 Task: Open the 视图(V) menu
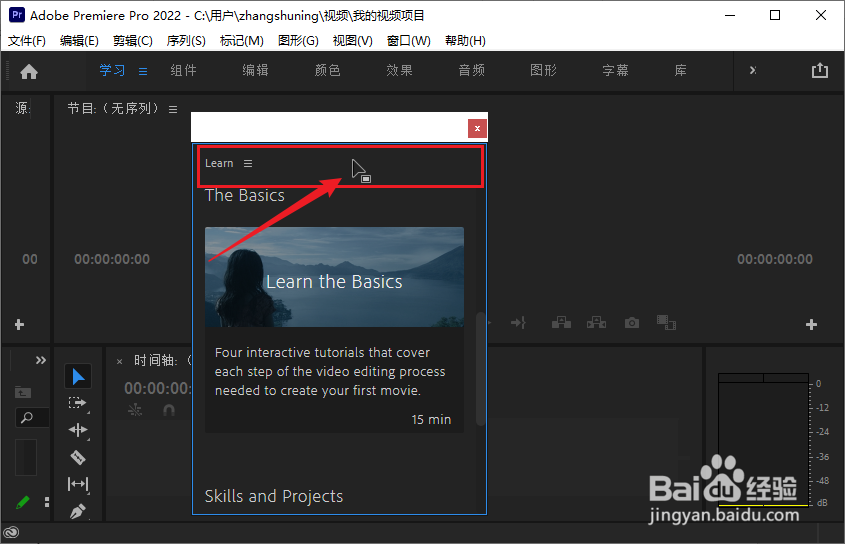pyautogui.click(x=352, y=40)
